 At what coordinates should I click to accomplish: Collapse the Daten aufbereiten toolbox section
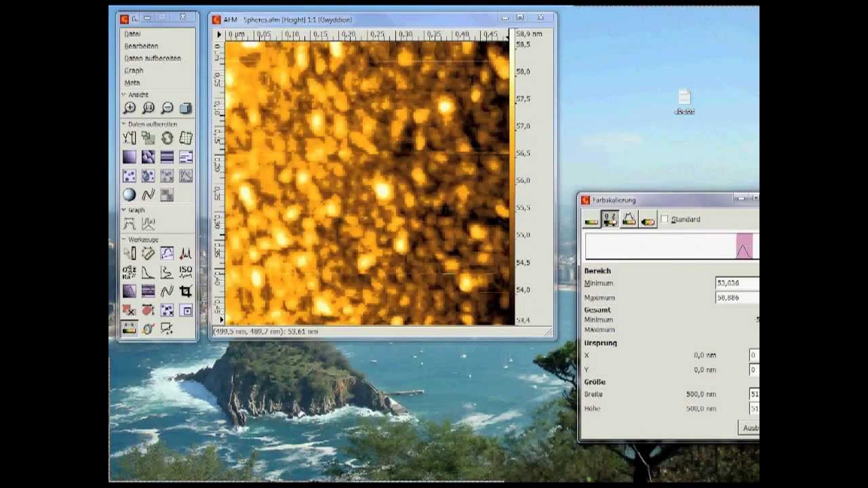click(150, 124)
